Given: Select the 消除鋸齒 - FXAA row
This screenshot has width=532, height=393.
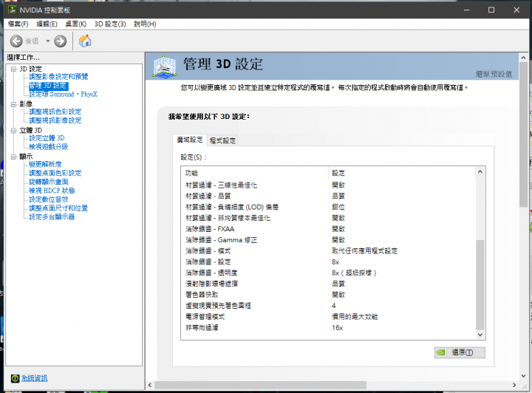Looking at the screenshot, I should [328, 229].
